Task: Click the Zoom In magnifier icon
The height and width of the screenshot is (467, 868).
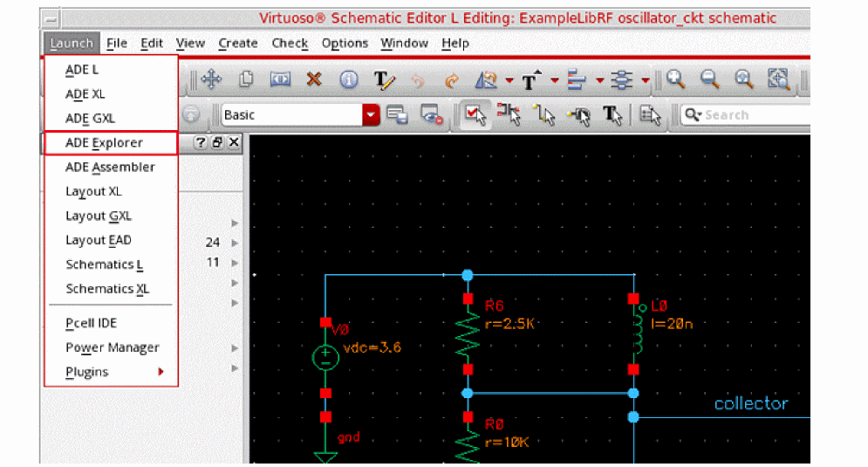Action: 676,79
